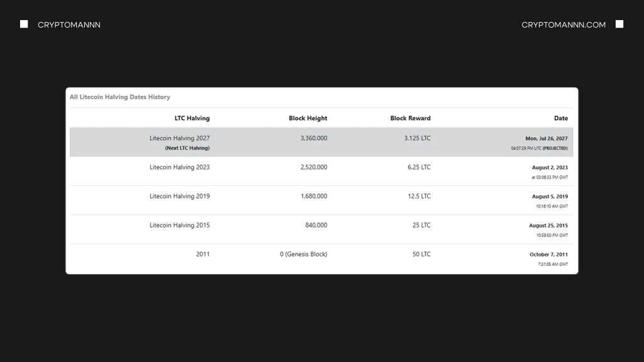The height and width of the screenshot is (362, 644).
Task: Click the 3,360,000 block height value
Action: (x=313, y=138)
